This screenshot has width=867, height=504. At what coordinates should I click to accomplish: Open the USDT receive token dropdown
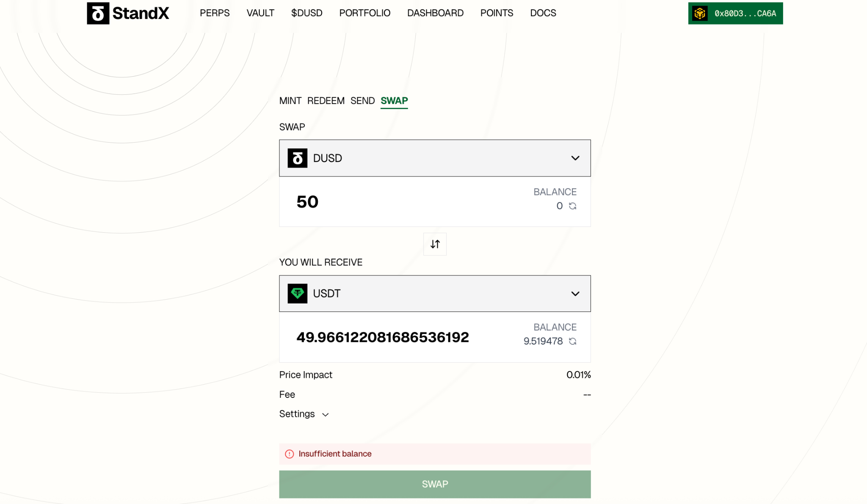point(575,294)
